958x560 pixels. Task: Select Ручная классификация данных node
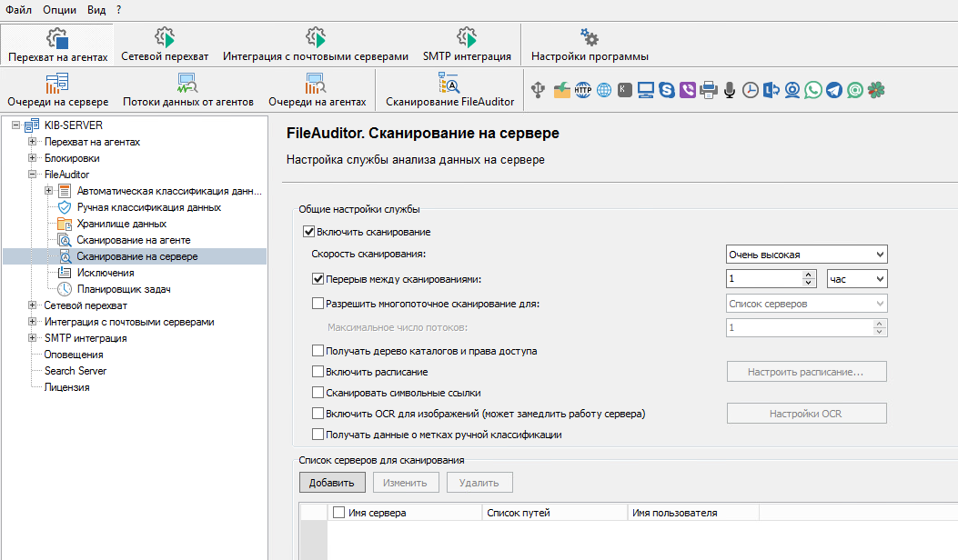click(x=148, y=207)
